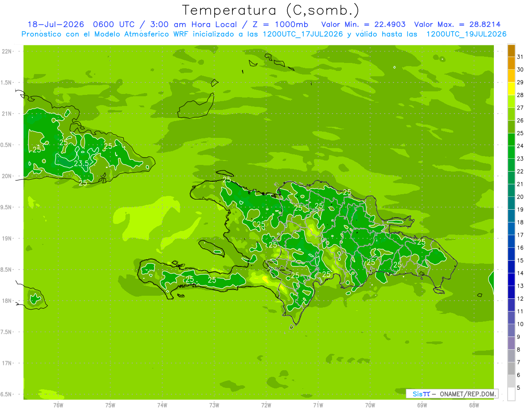
Task: Click the 'ONAMET/REP.DOM.' credit label
Action: [x=468, y=394]
